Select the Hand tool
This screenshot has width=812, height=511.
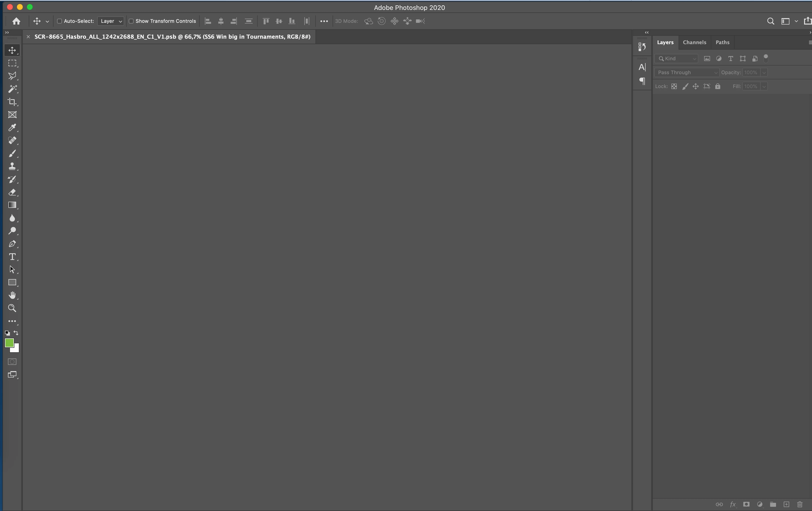tap(12, 295)
